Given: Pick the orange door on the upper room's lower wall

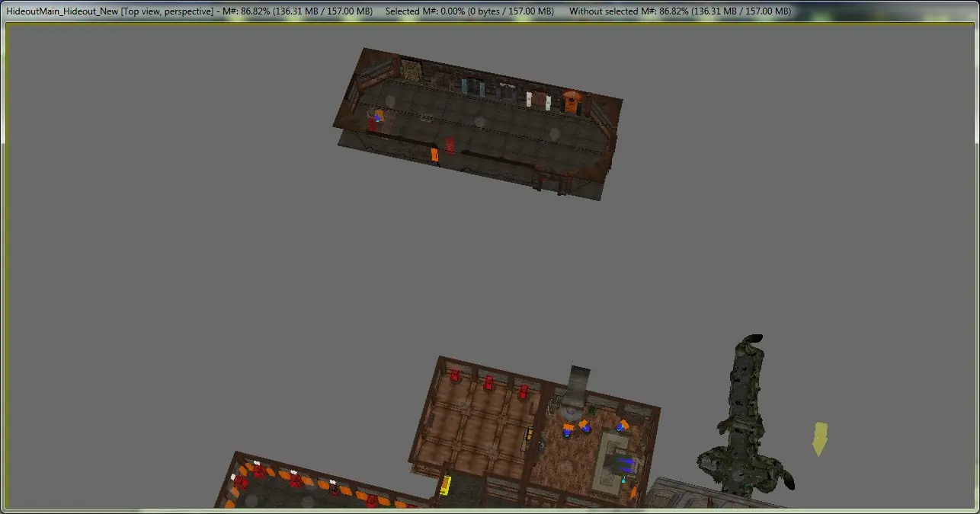Looking at the screenshot, I should [x=434, y=155].
